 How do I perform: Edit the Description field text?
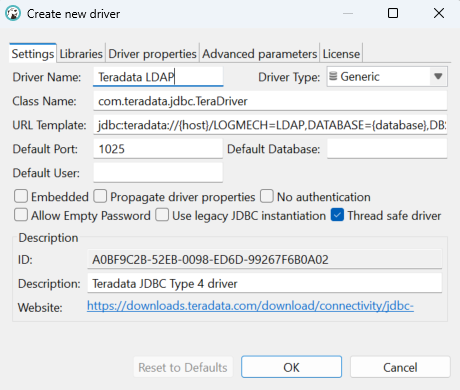pos(265,283)
